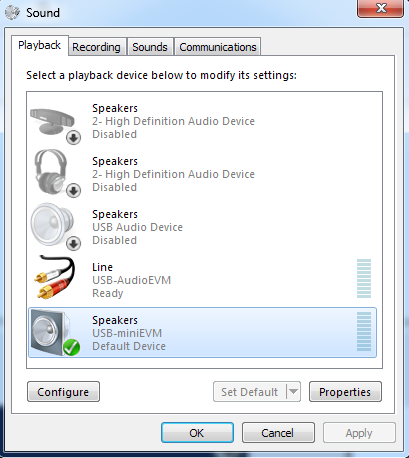This screenshot has width=409, height=458.
Task: Click the Sound title bar speaker icon
Action: click(13, 13)
